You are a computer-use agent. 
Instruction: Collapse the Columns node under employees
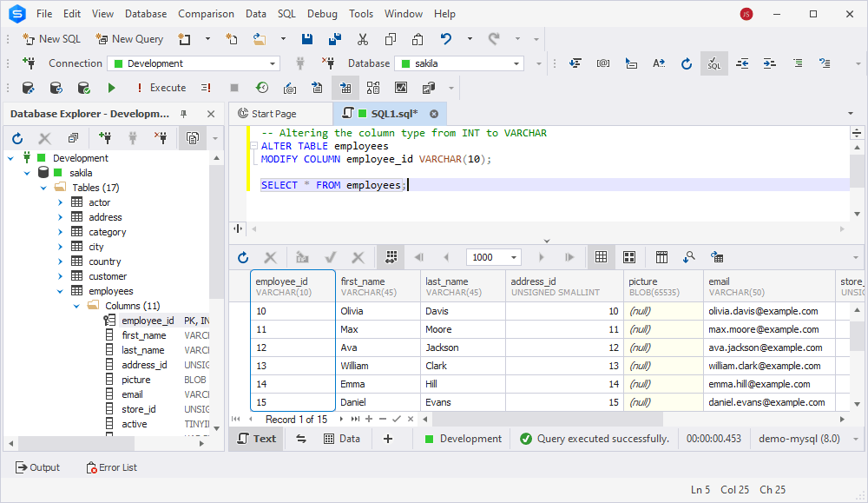tap(76, 305)
